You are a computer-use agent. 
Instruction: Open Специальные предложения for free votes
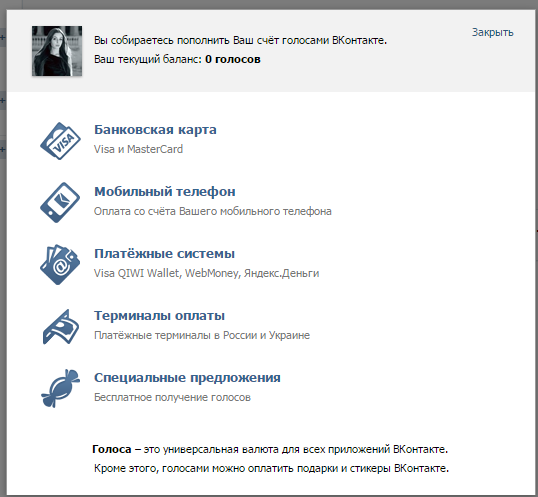(x=187, y=378)
